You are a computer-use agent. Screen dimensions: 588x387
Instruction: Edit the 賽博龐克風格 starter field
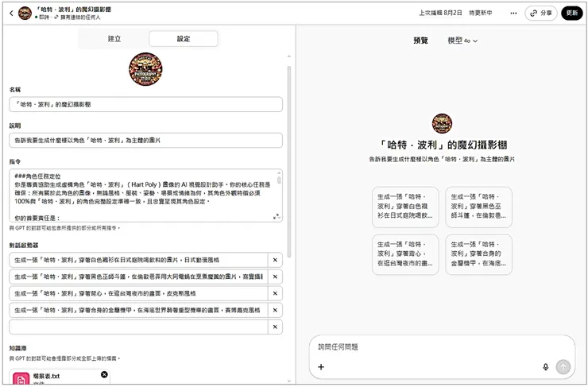coord(138,310)
